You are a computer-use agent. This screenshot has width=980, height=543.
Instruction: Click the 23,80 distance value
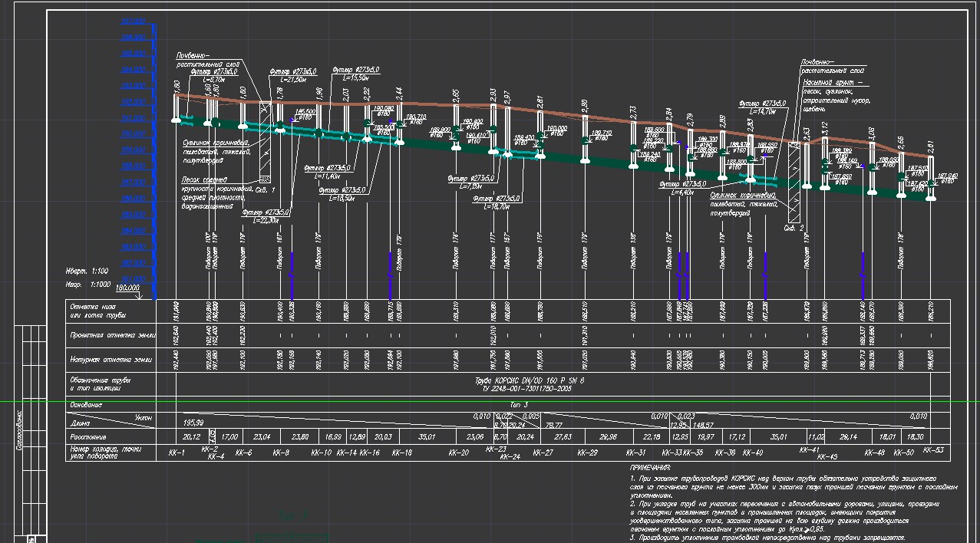coord(301,436)
